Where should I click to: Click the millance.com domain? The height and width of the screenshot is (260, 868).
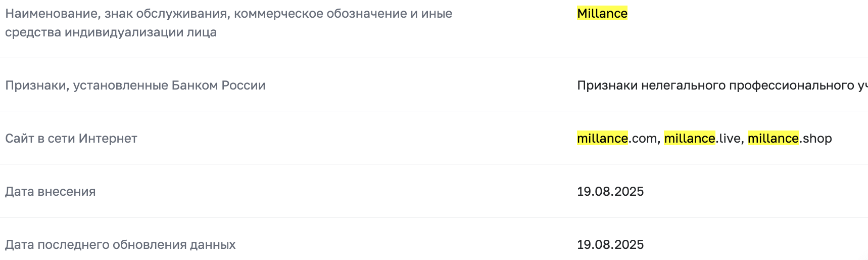click(x=617, y=139)
